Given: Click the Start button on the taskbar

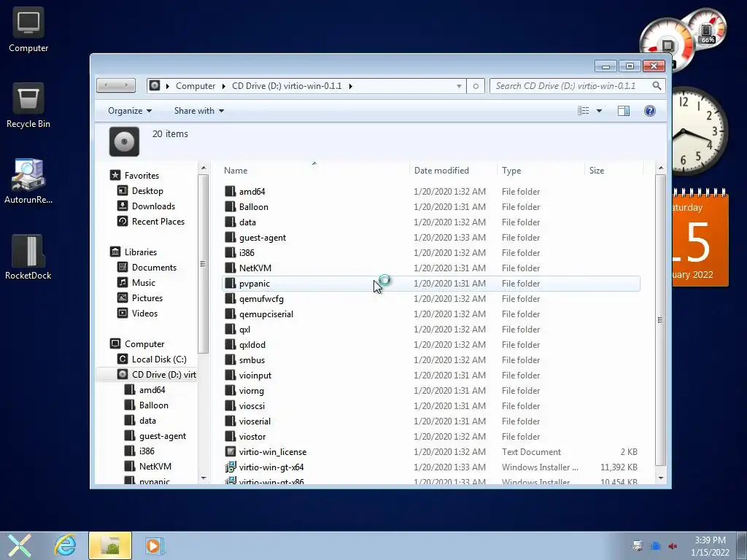Looking at the screenshot, I should coord(20,545).
